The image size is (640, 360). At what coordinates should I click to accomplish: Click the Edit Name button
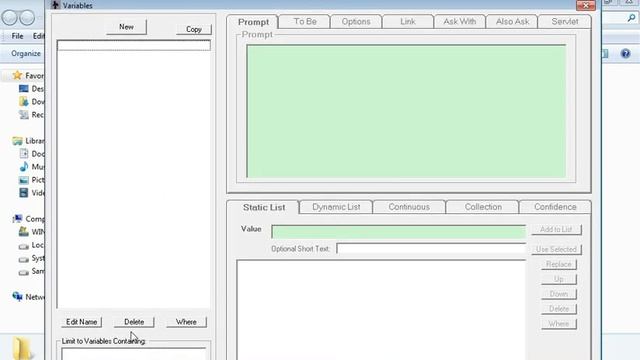(x=82, y=322)
